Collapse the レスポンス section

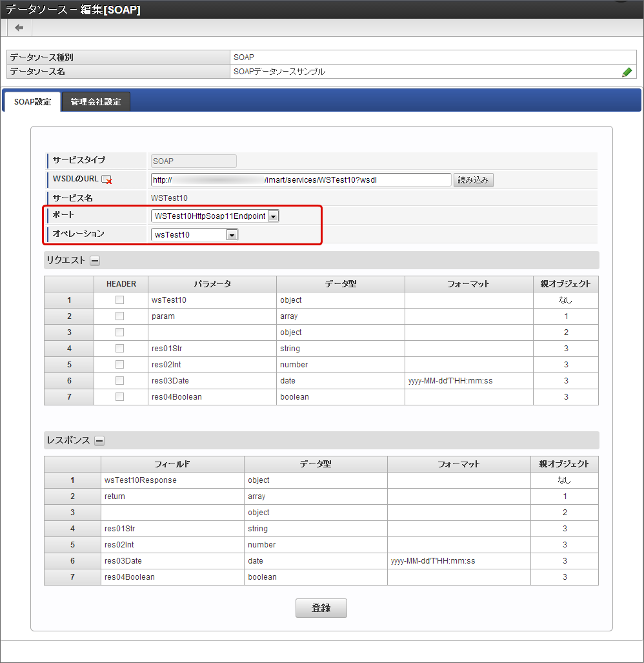[99, 441]
